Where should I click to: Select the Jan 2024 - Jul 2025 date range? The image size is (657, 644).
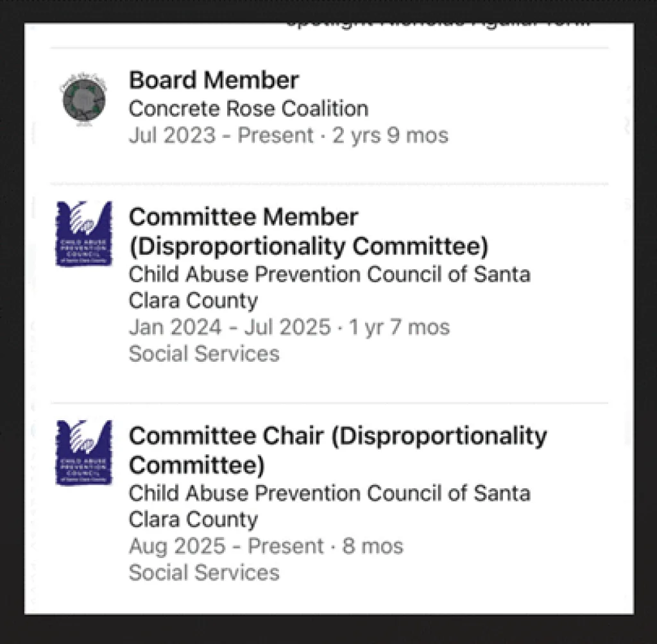pyautogui.click(x=229, y=327)
